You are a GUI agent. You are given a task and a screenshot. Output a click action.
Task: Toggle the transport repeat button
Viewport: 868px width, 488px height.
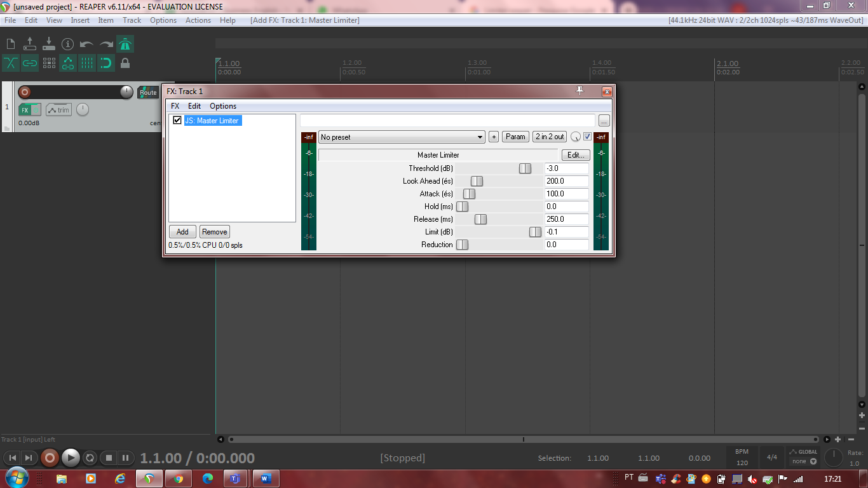[90, 457]
